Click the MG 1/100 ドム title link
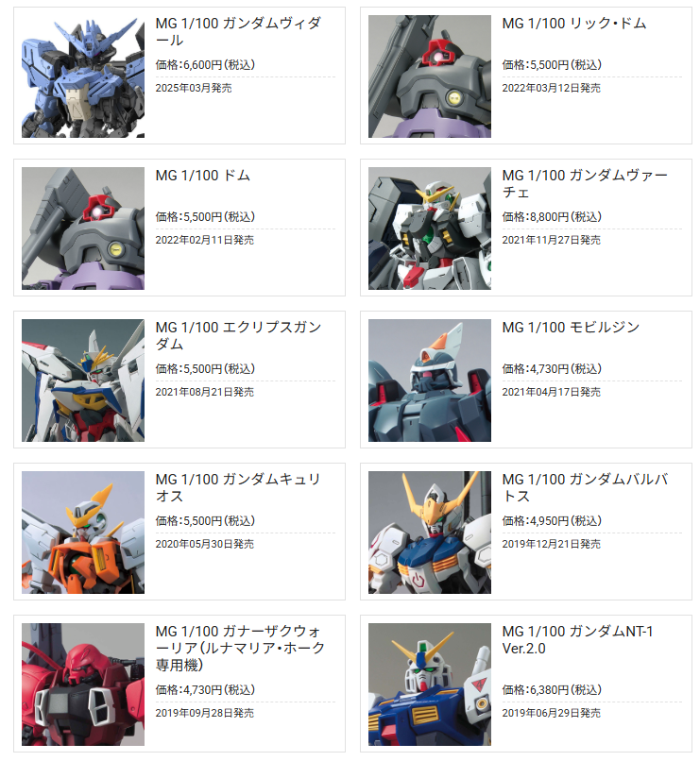Image resolution: width=700 pixels, height=761 pixels. click(202, 176)
